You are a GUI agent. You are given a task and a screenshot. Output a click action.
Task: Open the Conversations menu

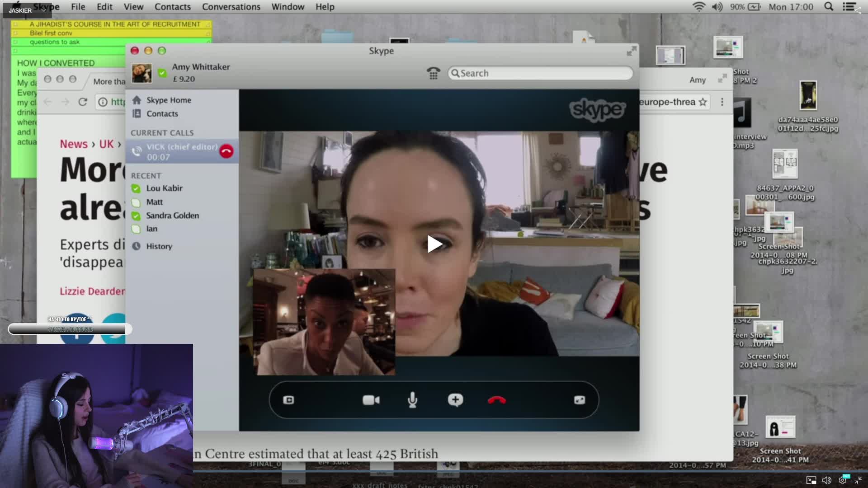(231, 7)
